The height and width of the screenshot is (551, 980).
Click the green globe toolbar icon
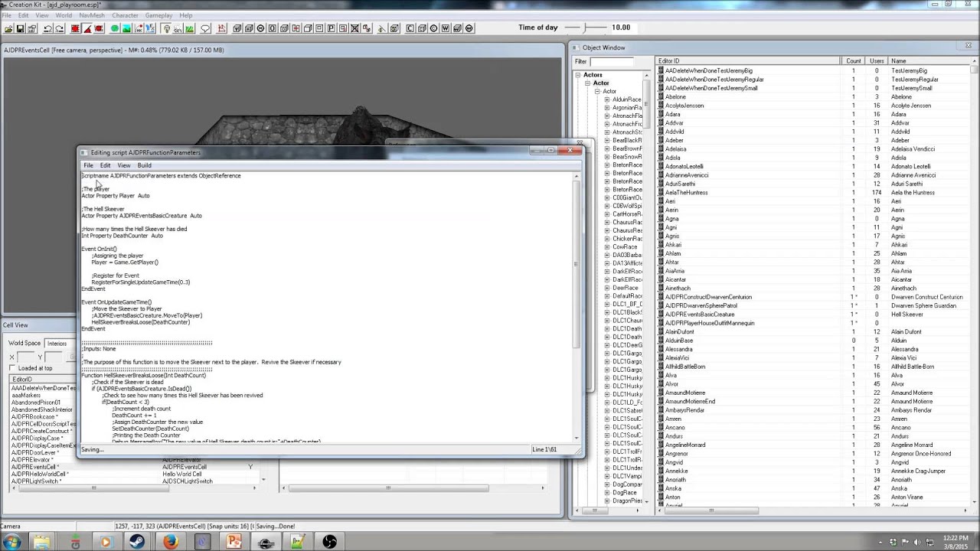(114, 28)
